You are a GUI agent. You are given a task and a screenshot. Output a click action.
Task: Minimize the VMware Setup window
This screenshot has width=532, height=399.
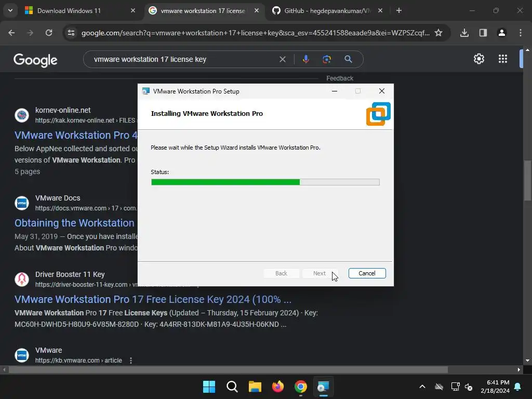click(335, 91)
